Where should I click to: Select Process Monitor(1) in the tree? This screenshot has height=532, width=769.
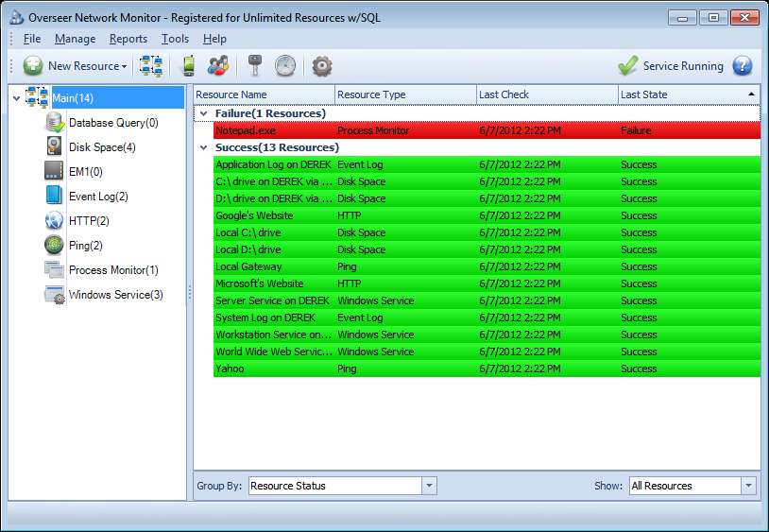tap(113, 269)
